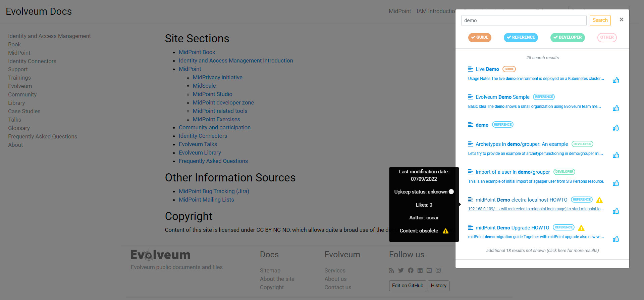Select Glossary in left sidebar
Viewport: 644px width, 300px height.
(x=19, y=128)
